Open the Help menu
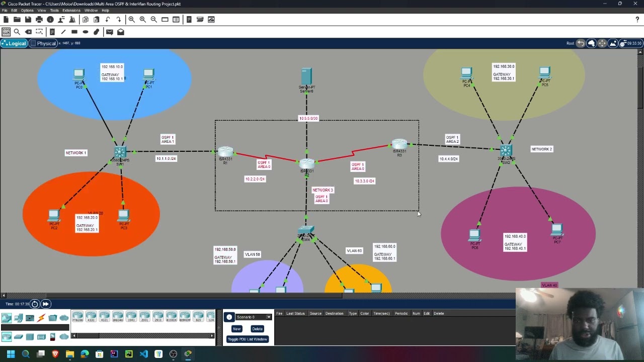Screen dimensions: 644x362 tap(105, 11)
